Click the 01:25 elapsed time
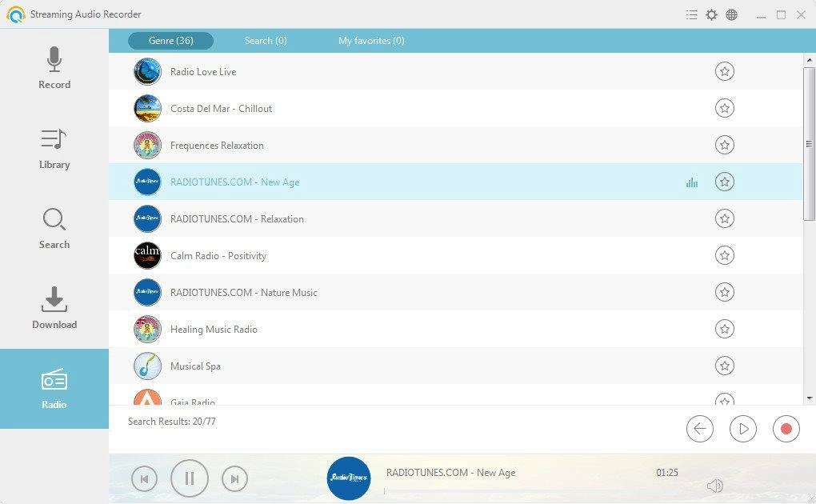 pos(666,473)
